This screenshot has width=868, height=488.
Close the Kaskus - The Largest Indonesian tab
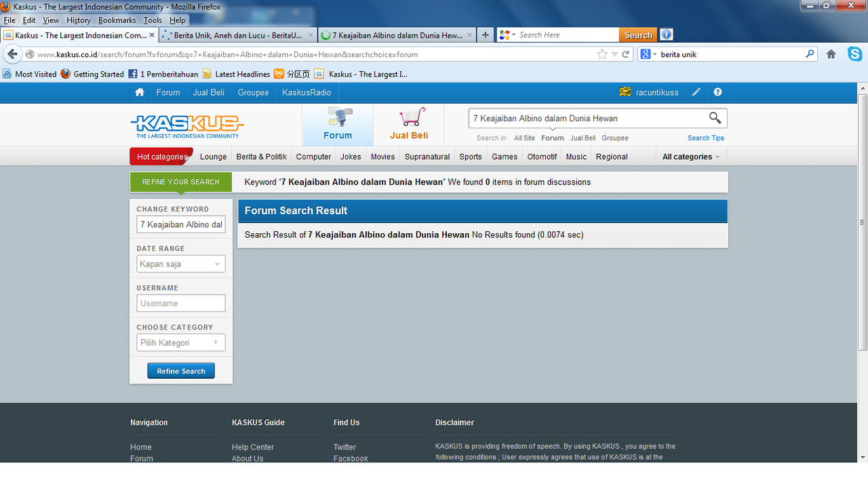[x=152, y=35]
